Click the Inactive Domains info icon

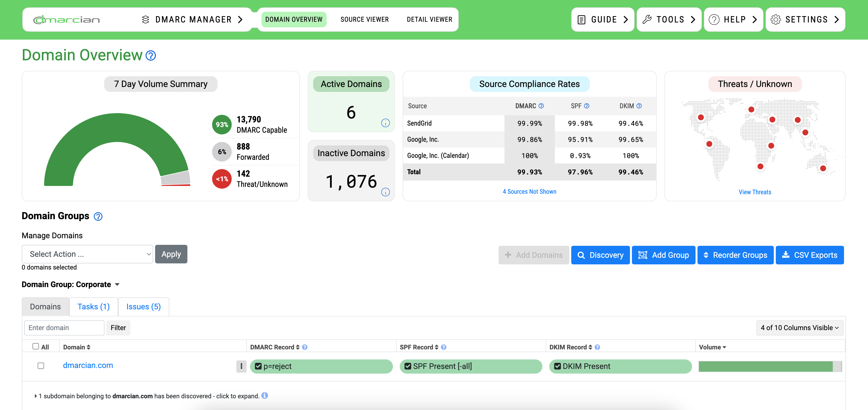click(x=385, y=192)
